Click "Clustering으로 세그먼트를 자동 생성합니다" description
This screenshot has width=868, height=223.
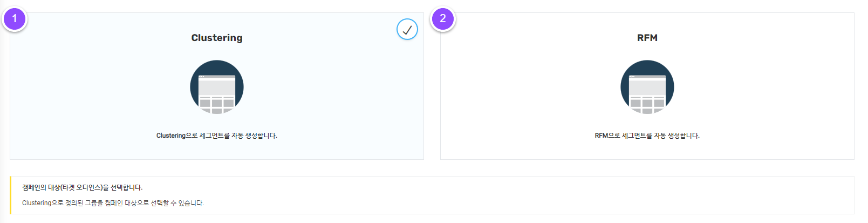[217, 136]
